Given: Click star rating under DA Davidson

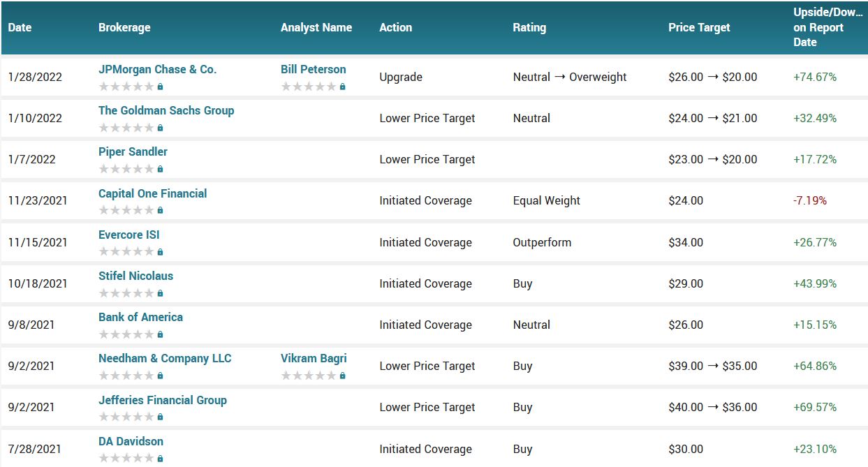Looking at the screenshot, I should [126, 459].
